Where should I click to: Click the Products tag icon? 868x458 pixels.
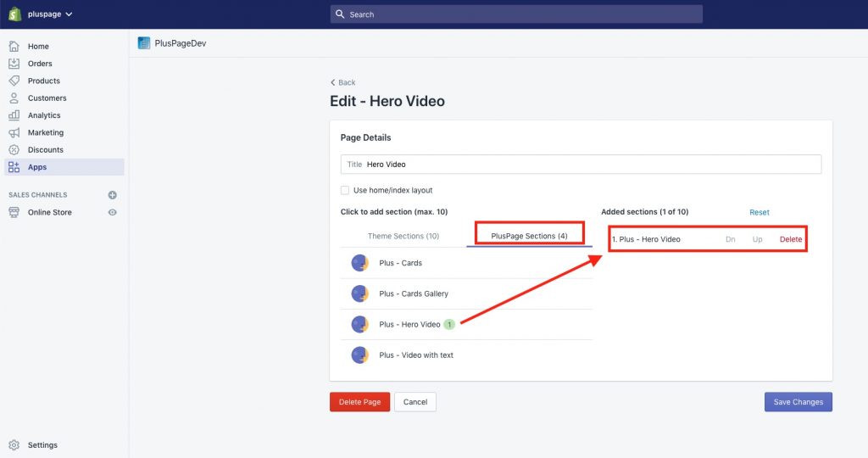click(14, 81)
